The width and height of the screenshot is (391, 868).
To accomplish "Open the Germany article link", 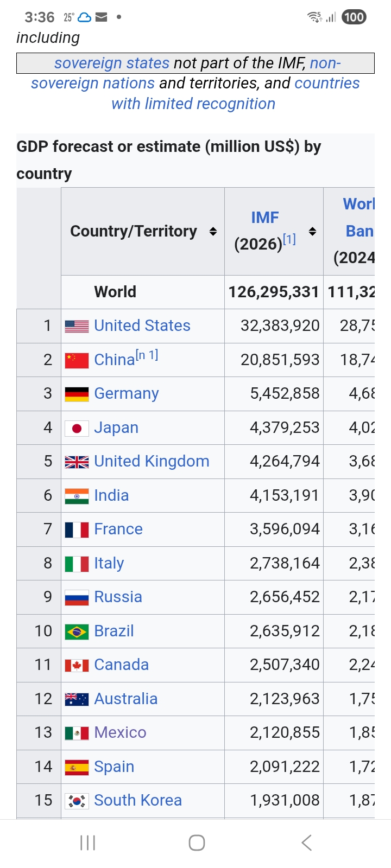I will tap(127, 393).
